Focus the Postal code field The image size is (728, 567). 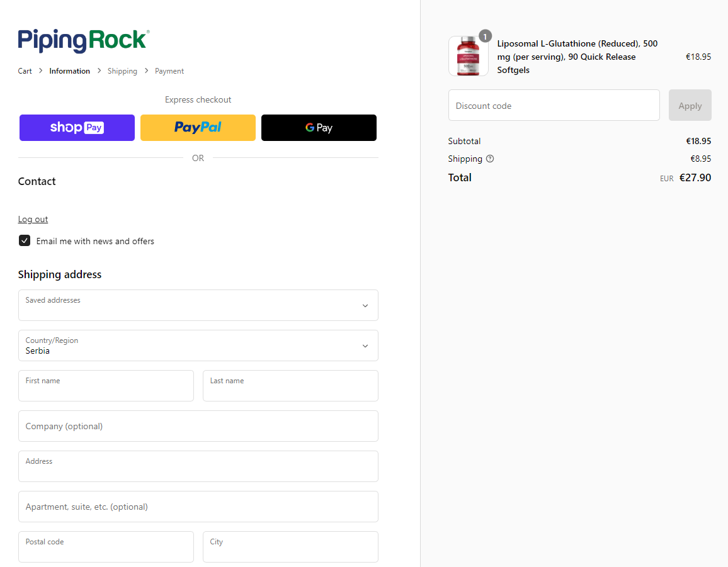[x=106, y=547]
